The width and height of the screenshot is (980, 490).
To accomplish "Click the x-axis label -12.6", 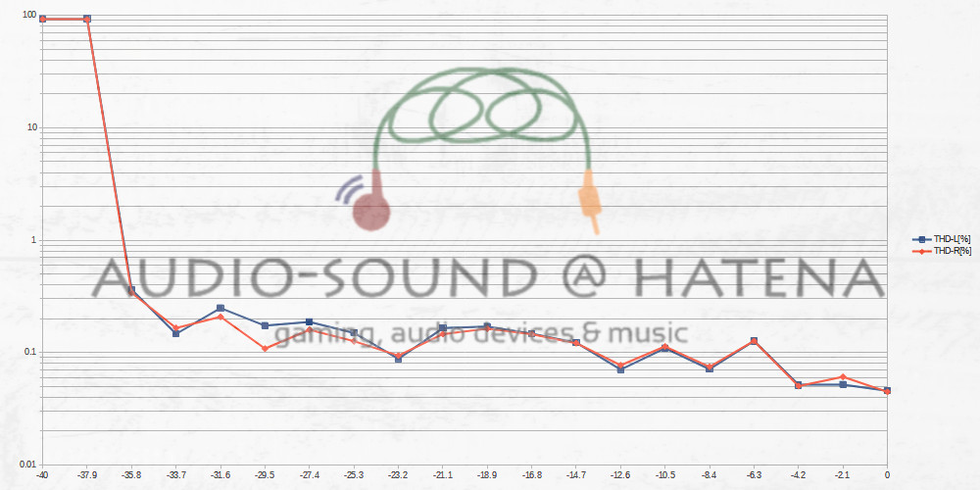I will pyautogui.click(x=620, y=475).
